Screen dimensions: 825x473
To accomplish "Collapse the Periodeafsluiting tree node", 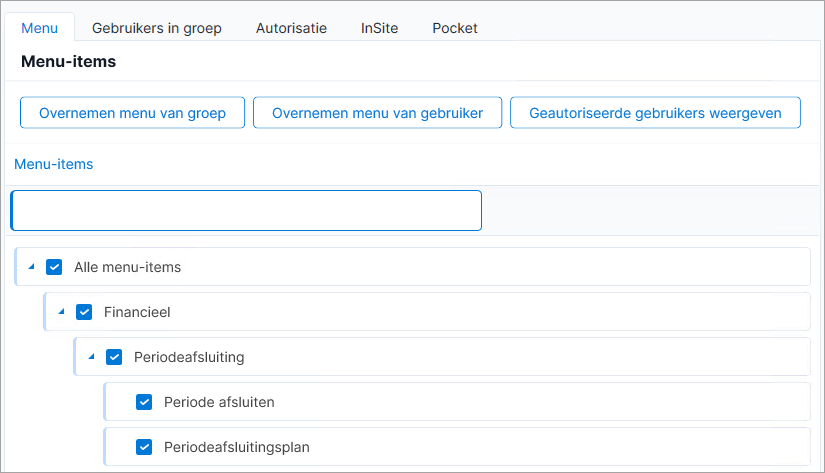I will pyautogui.click(x=92, y=357).
